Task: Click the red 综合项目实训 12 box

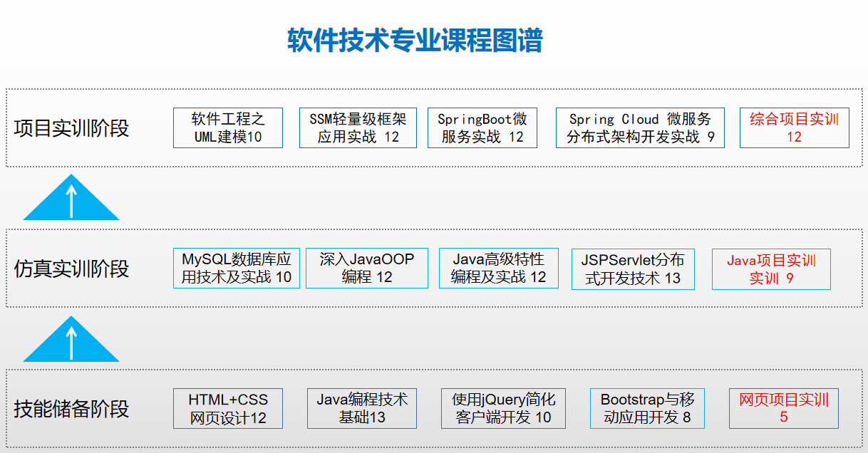Action: 795,128
